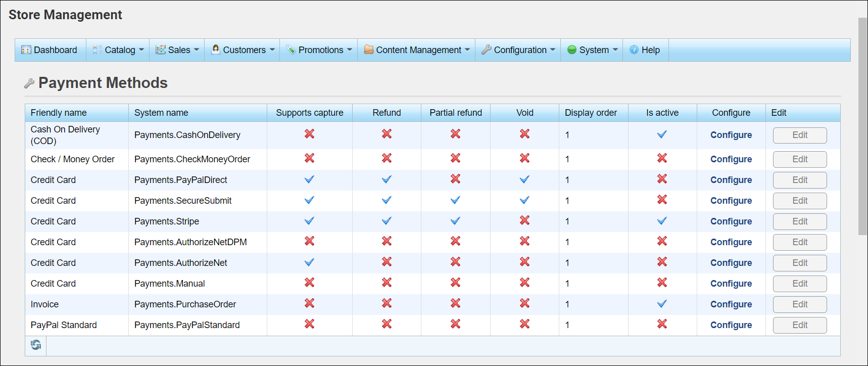Click the Promotions tag icon

(x=291, y=50)
